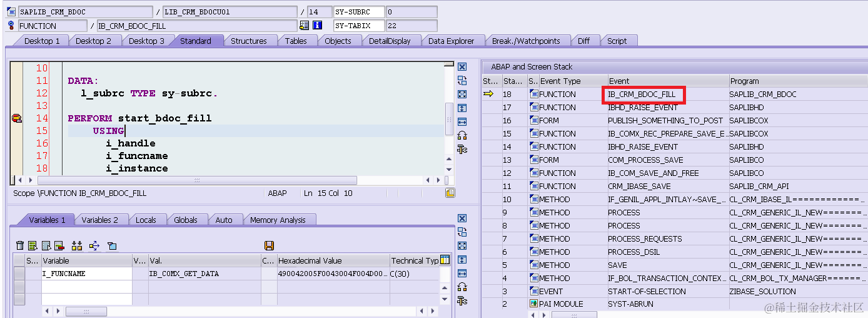Select the row selector for I_FUNCNAME
868x318 pixels.
[19, 274]
